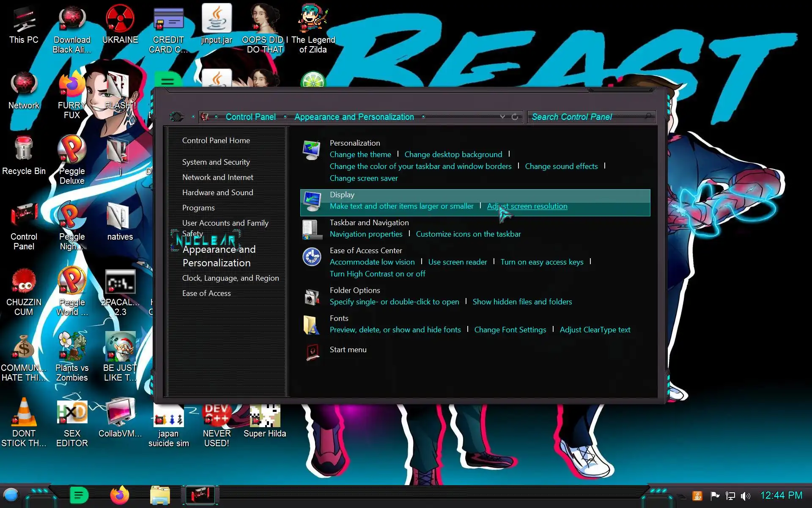This screenshot has width=812, height=508.
Task: Click the volume speaker tray icon
Action: (x=745, y=496)
